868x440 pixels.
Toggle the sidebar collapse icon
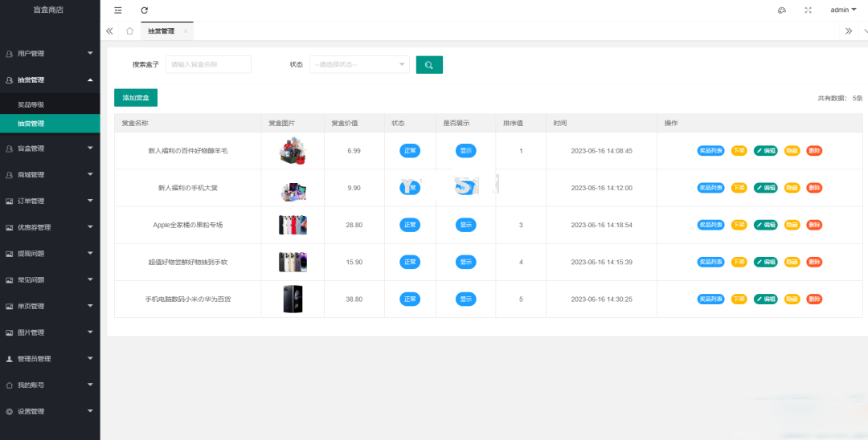pyautogui.click(x=118, y=10)
